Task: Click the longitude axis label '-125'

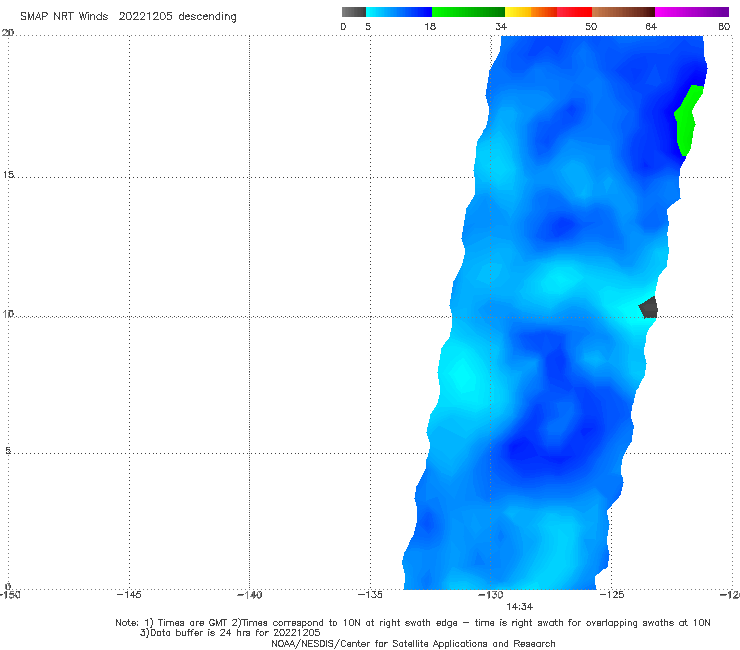Action: [612, 595]
